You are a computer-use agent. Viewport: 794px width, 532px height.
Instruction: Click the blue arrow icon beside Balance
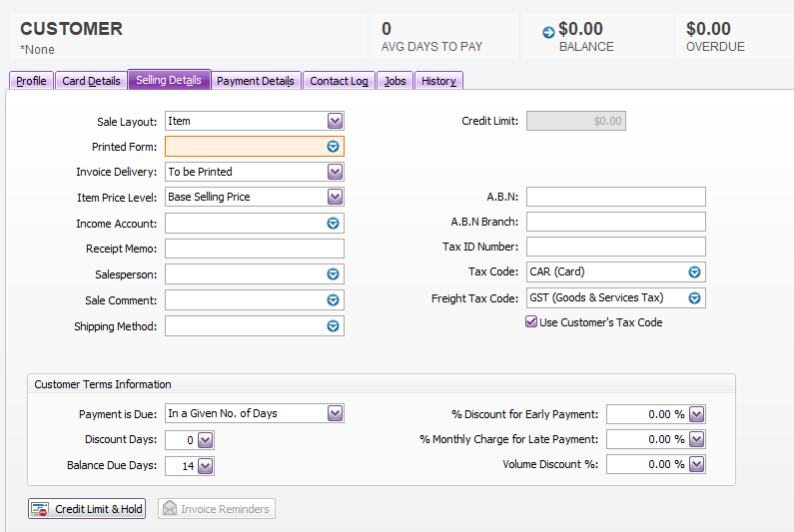[547, 33]
